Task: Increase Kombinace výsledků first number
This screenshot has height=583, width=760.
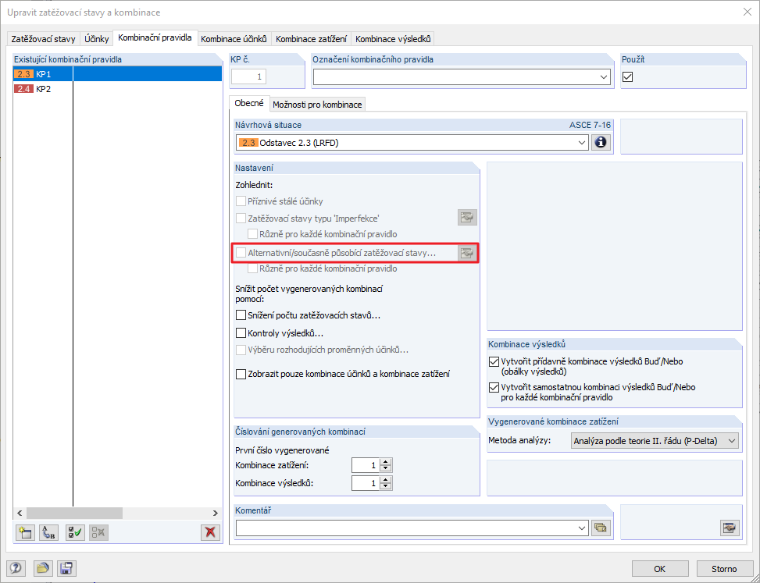Action: (x=386, y=480)
